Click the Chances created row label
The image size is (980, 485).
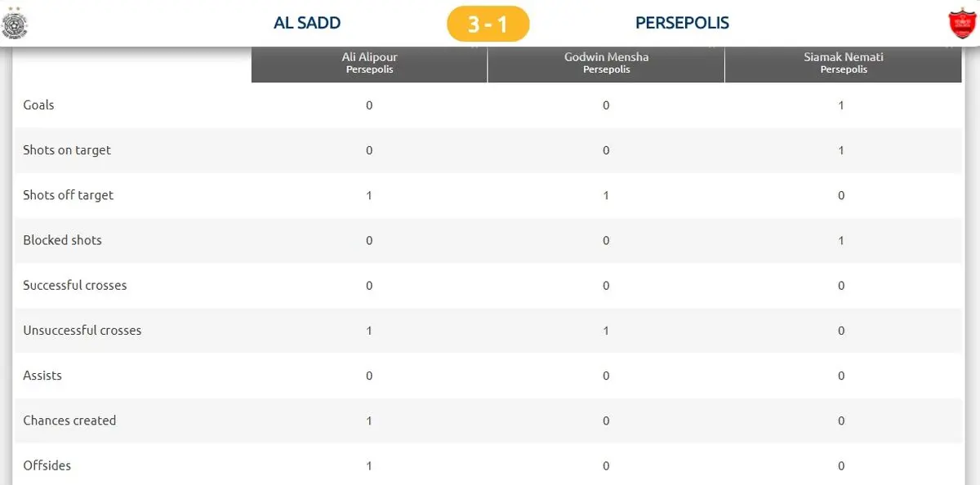[69, 420]
